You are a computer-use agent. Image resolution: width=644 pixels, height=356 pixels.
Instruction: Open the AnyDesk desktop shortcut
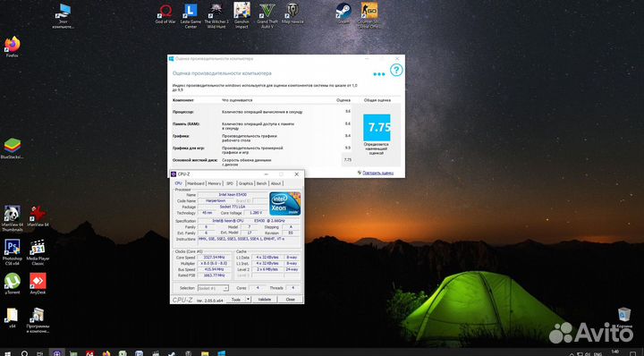[38, 284]
